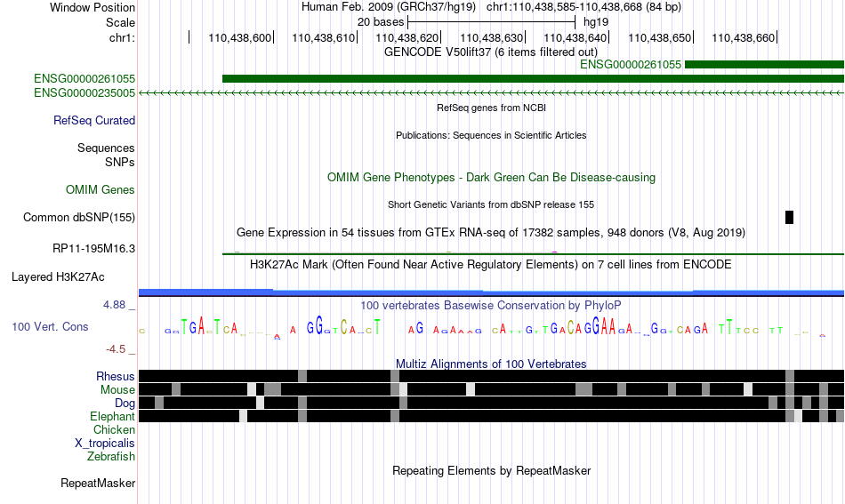Click RefSeq genes from NCBI title
The image size is (845, 504).
[x=491, y=108]
